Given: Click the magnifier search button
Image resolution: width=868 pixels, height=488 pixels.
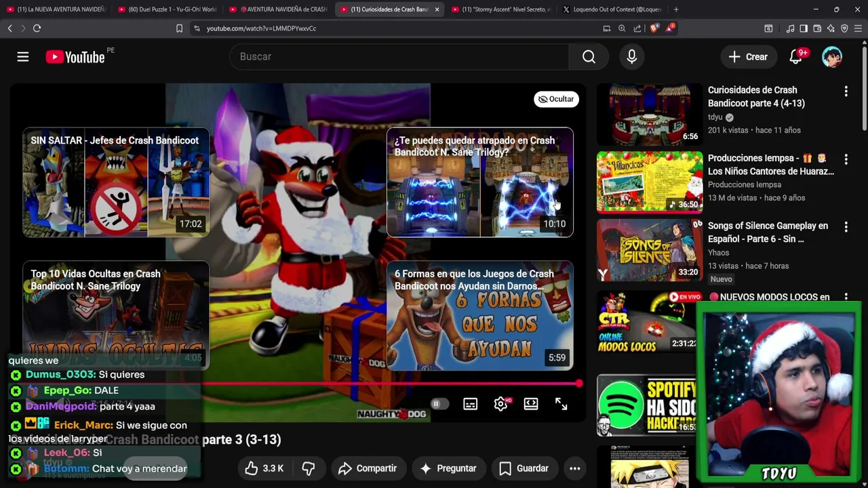Looking at the screenshot, I should pyautogui.click(x=589, y=57).
